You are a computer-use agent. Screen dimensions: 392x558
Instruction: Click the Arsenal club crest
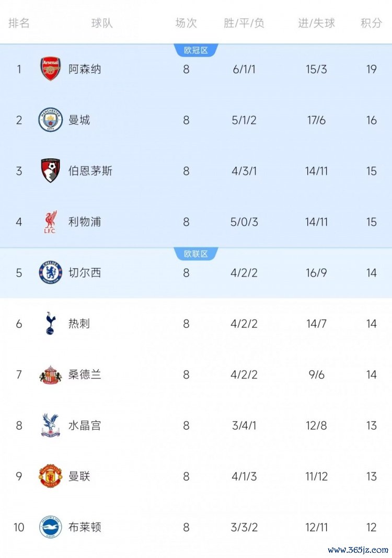point(51,69)
